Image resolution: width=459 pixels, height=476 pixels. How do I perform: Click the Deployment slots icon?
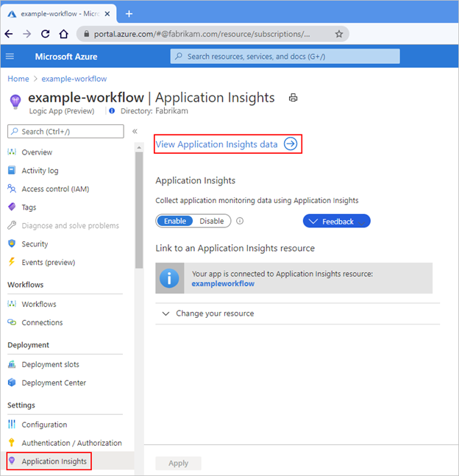click(12, 364)
